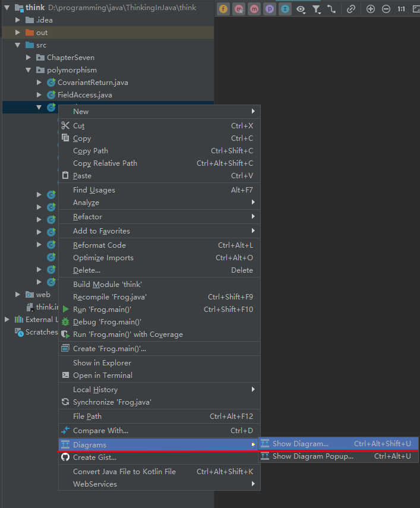Open the Analyze submenu
This screenshot has height=508, width=420.
(159, 203)
